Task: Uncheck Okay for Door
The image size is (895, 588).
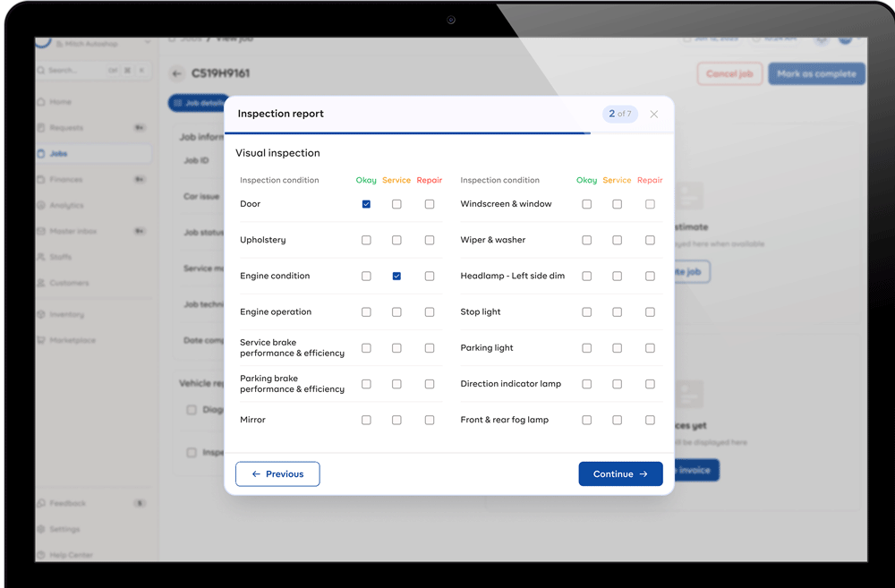Action: (366, 204)
